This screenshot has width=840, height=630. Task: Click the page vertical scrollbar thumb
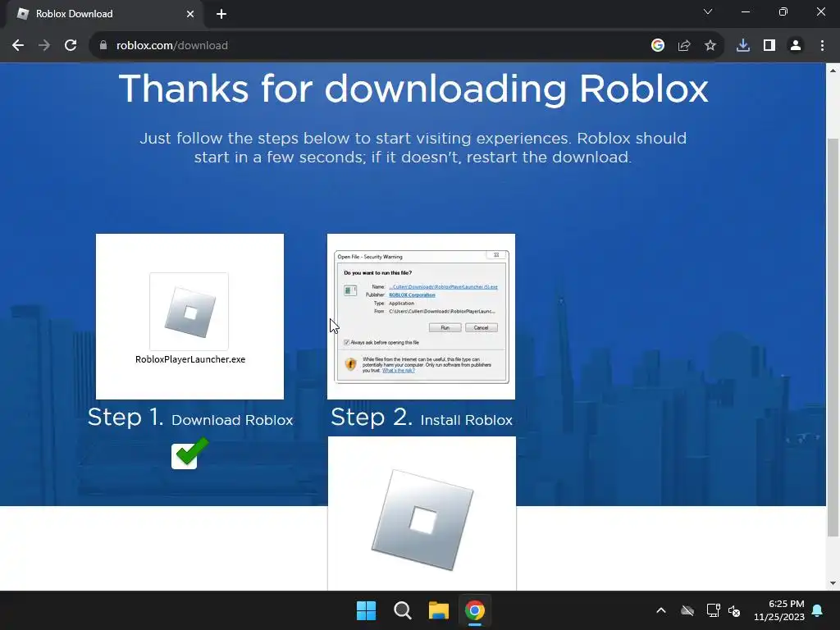tap(833, 337)
